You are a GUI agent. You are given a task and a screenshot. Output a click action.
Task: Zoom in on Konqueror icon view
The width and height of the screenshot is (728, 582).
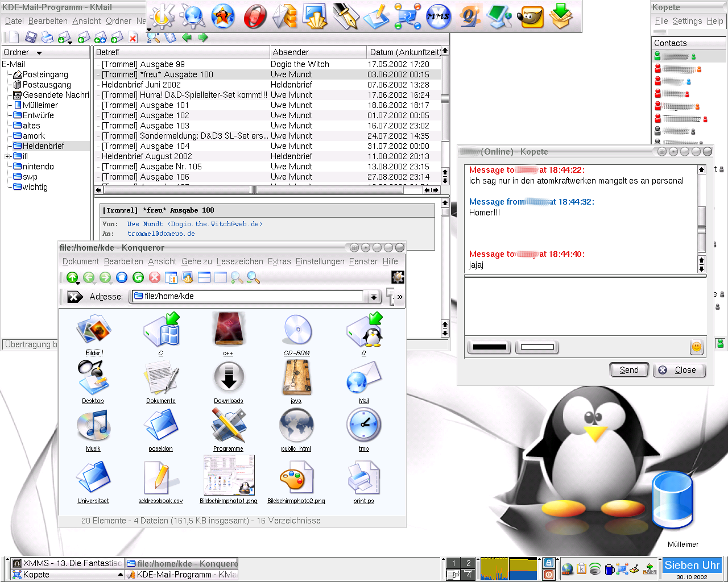(x=237, y=277)
